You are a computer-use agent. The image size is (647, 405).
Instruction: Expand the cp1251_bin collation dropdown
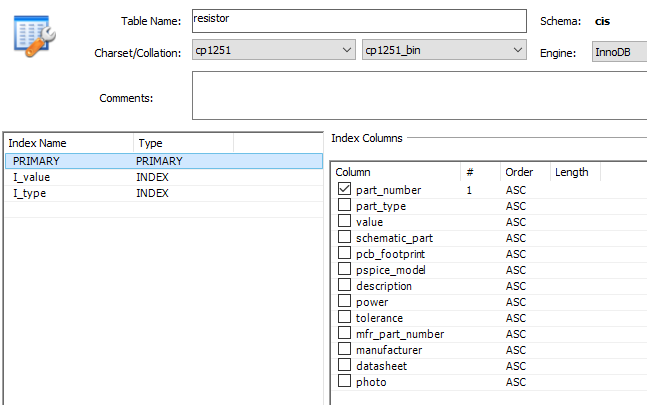(443, 50)
